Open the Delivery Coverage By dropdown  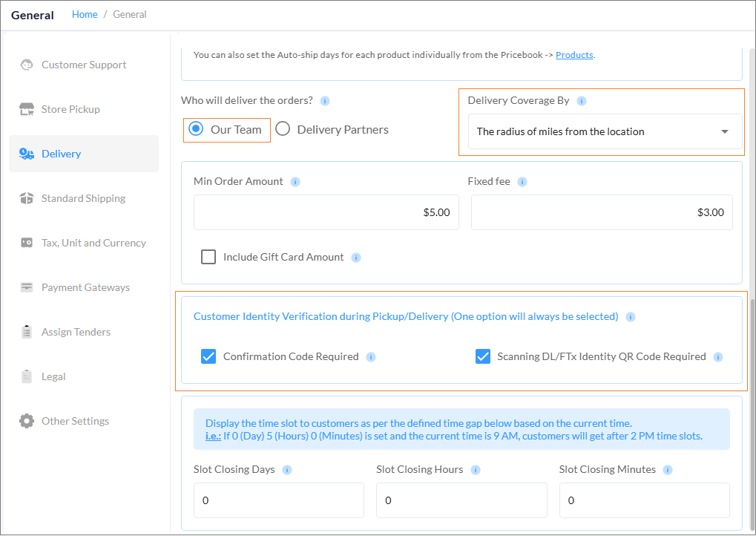click(605, 131)
